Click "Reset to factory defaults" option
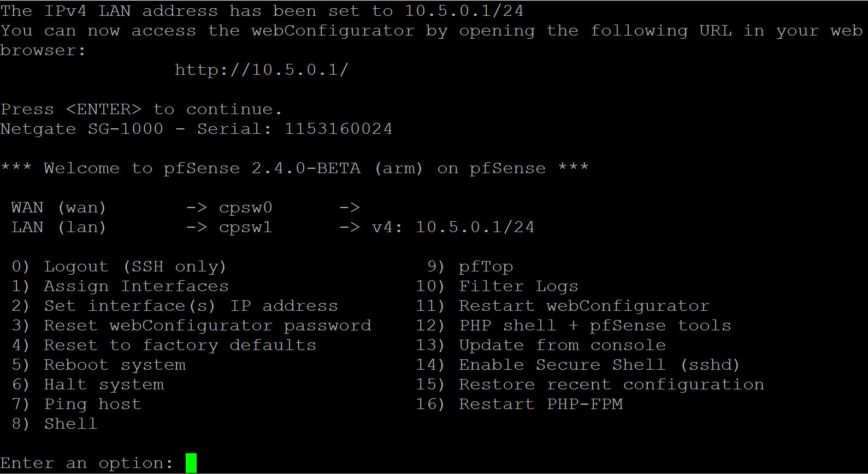 [180, 346]
